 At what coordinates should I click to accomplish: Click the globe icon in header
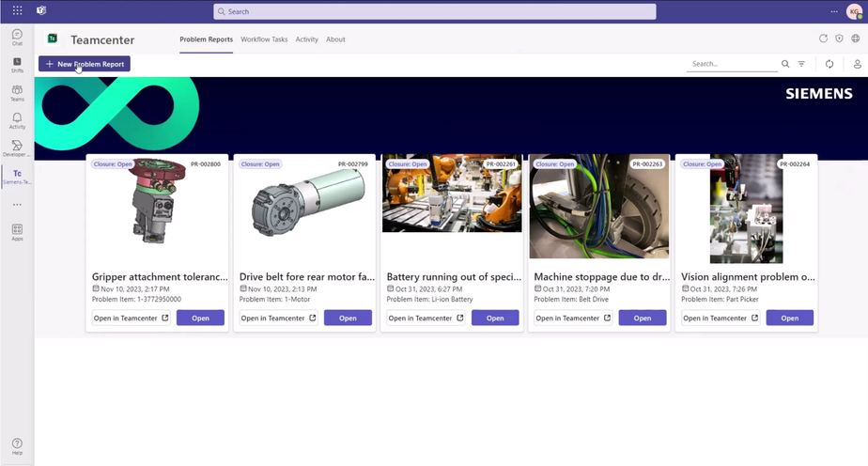tap(855, 39)
